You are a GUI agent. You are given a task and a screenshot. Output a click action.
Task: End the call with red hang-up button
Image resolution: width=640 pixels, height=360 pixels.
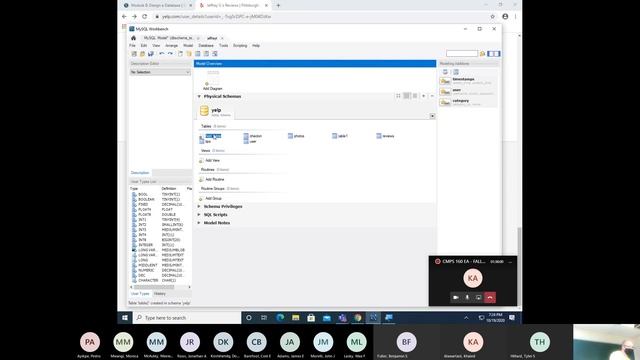tap(490, 298)
